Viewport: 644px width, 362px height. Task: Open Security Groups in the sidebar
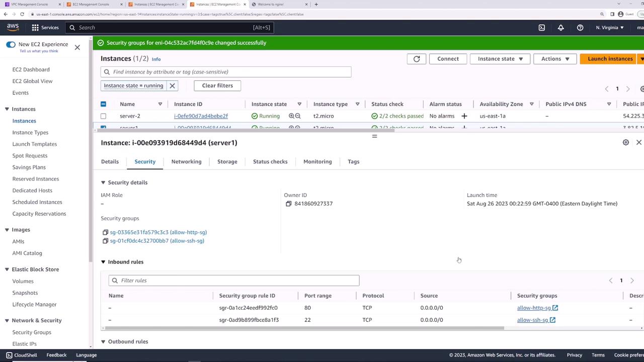tap(32, 332)
